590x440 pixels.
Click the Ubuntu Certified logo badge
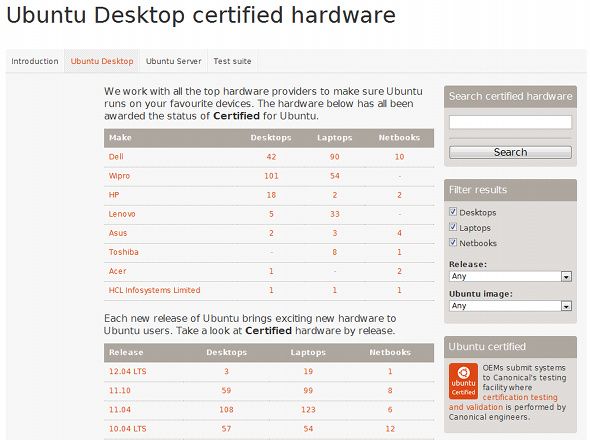coord(463,381)
